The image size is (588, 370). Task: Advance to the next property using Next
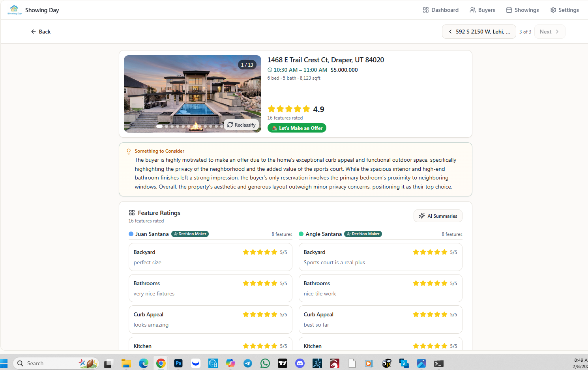pyautogui.click(x=549, y=32)
